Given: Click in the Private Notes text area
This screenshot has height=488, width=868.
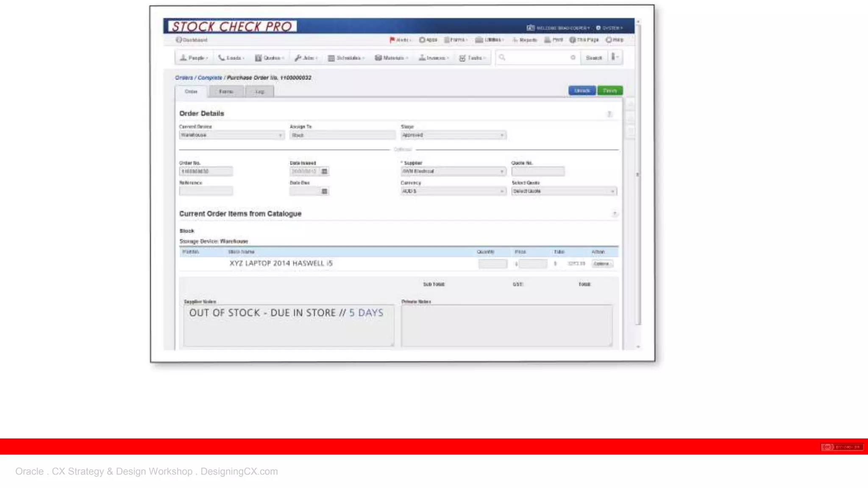Looking at the screenshot, I should point(506,325).
